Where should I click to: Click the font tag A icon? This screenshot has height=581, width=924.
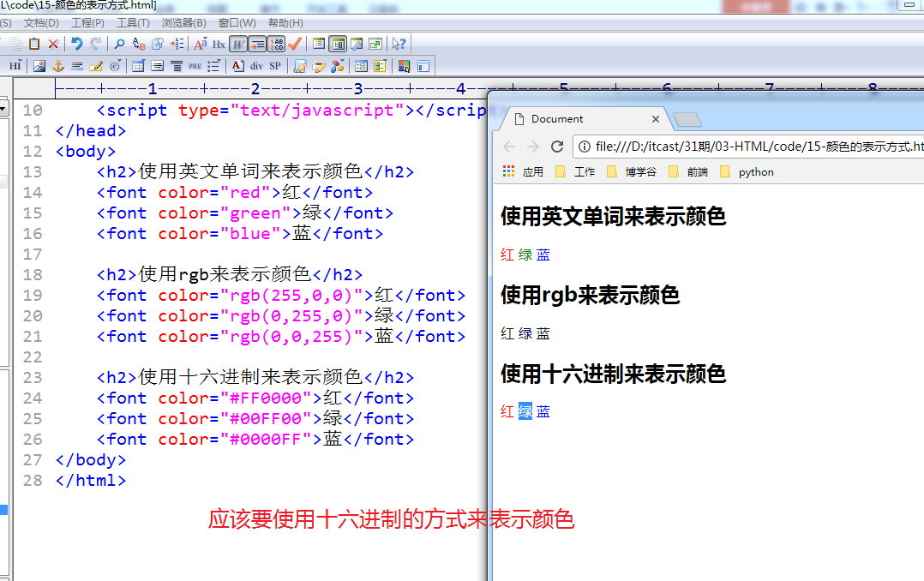(237, 66)
